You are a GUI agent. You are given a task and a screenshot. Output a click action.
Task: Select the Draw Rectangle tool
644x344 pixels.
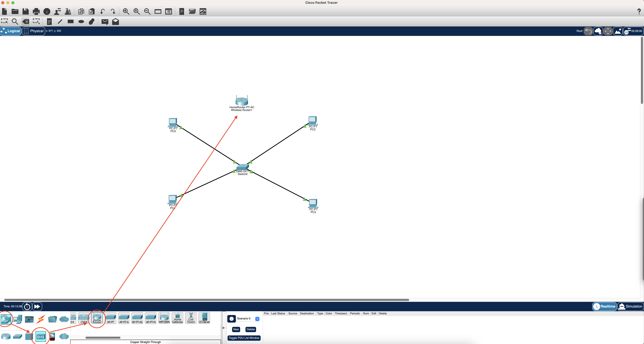point(70,21)
